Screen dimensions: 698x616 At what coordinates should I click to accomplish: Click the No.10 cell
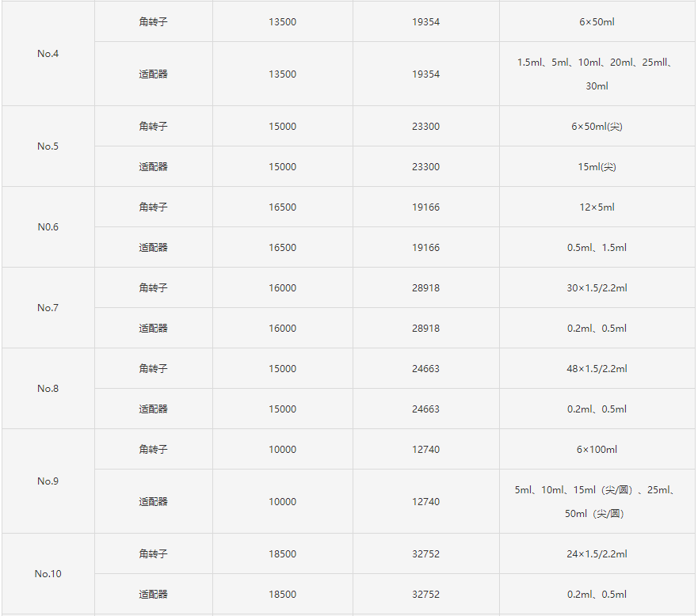(48, 574)
